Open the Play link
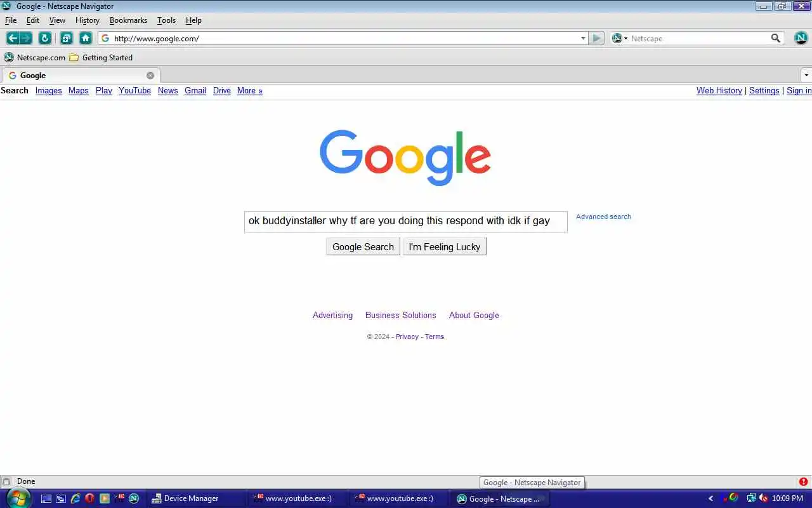812x508 pixels. coord(104,91)
